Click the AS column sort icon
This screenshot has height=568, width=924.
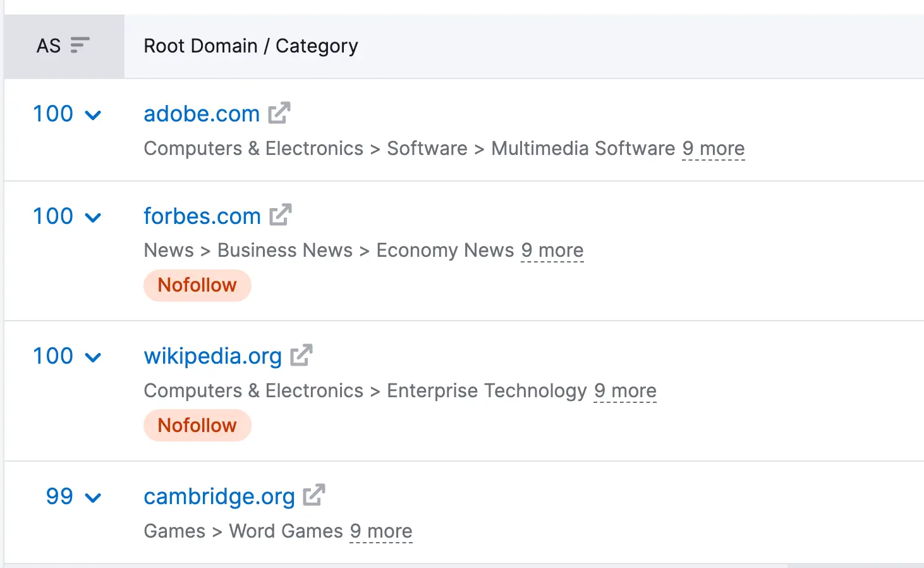(80, 46)
